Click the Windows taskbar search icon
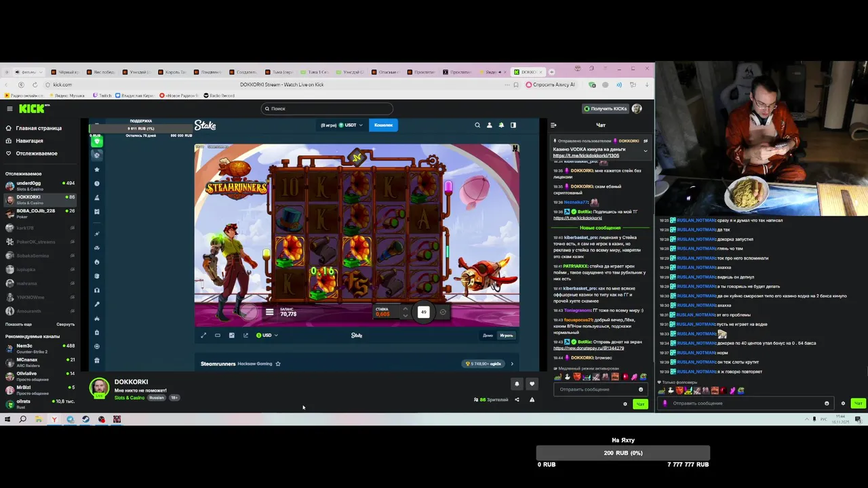The width and height of the screenshot is (868, 488). coord(22,420)
